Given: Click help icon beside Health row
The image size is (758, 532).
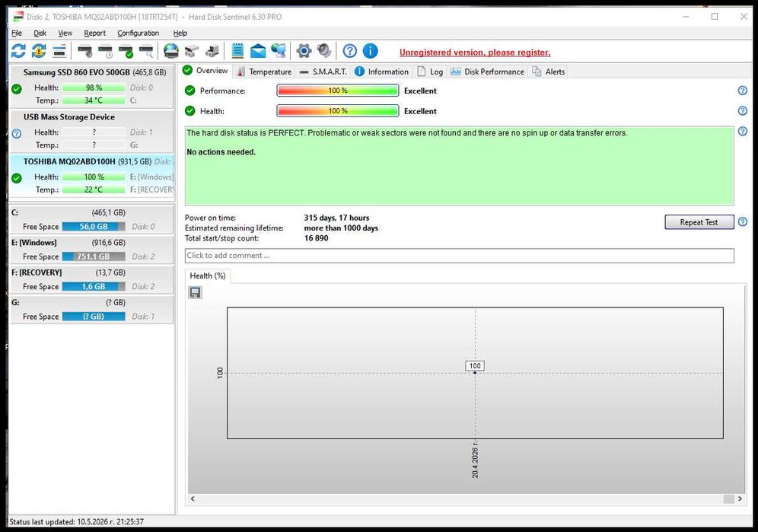Looking at the screenshot, I should pos(743,111).
